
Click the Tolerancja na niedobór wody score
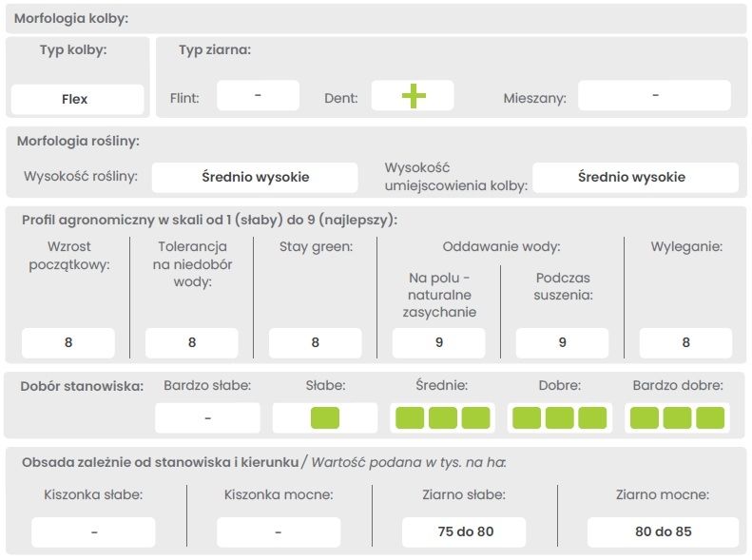(x=192, y=343)
